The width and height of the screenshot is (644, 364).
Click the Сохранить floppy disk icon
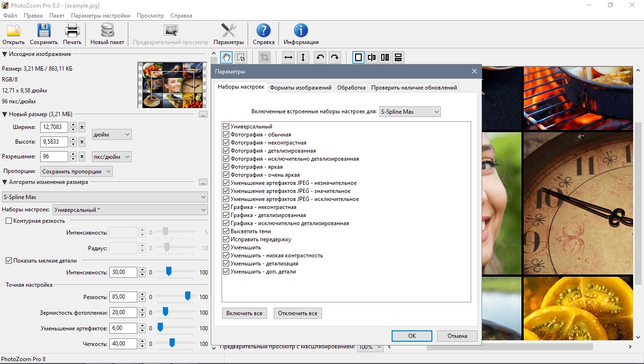[x=44, y=31]
